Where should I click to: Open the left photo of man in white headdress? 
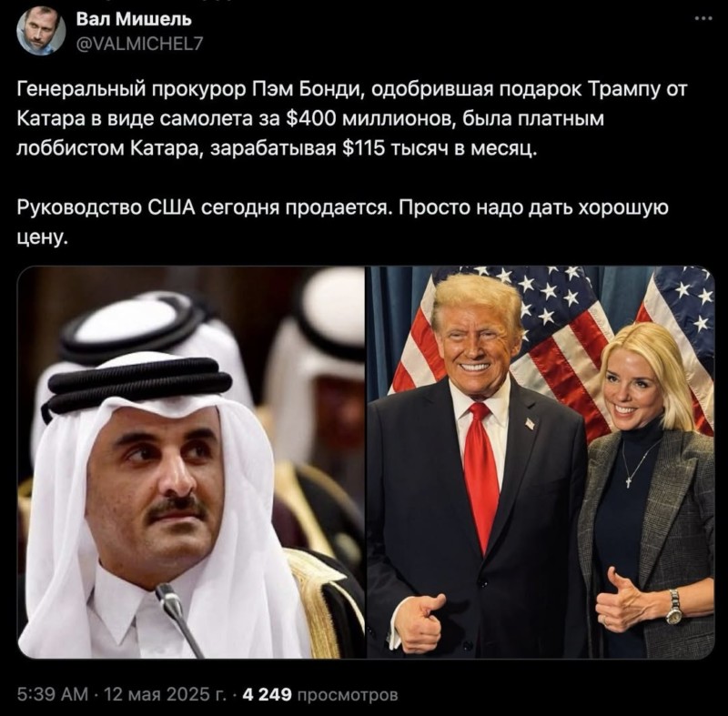(x=191, y=462)
